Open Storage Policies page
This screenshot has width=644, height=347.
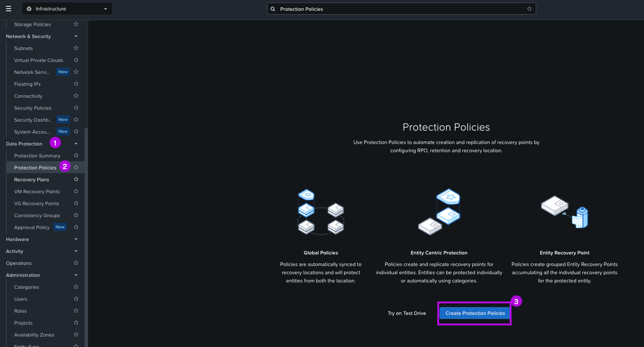click(32, 24)
